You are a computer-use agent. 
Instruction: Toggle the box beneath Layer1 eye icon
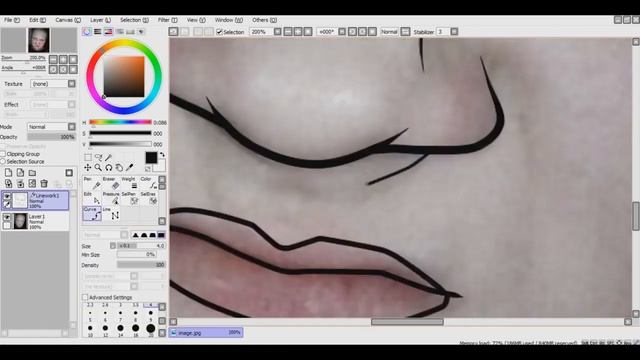pos(7,225)
